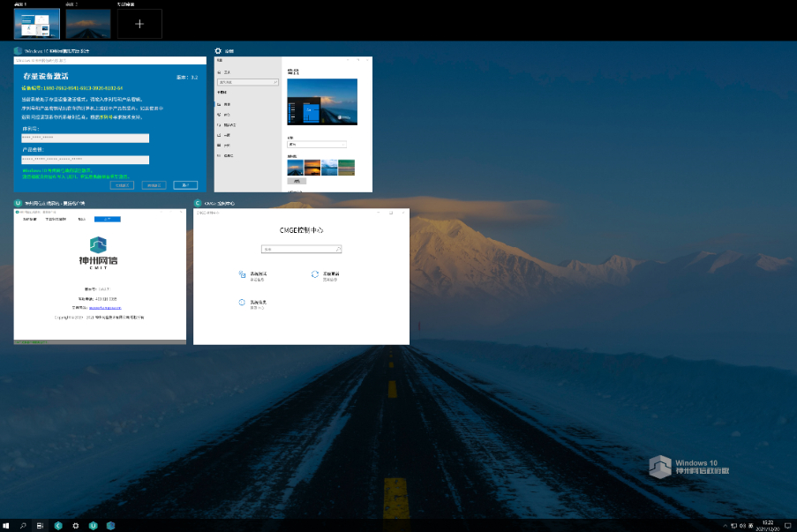Click the hexagon cube app taskbar icon
797x532 pixels.
click(x=110, y=525)
